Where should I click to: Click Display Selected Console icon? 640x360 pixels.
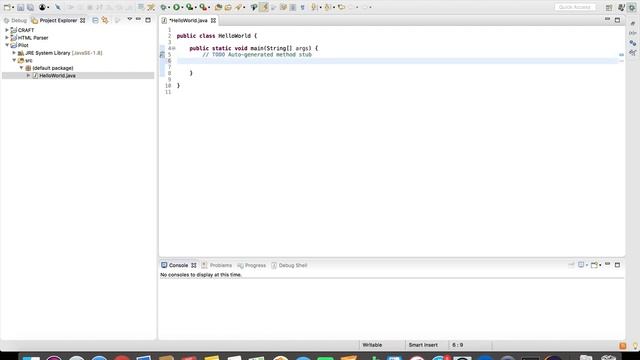pyautogui.click(x=581, y=265)
